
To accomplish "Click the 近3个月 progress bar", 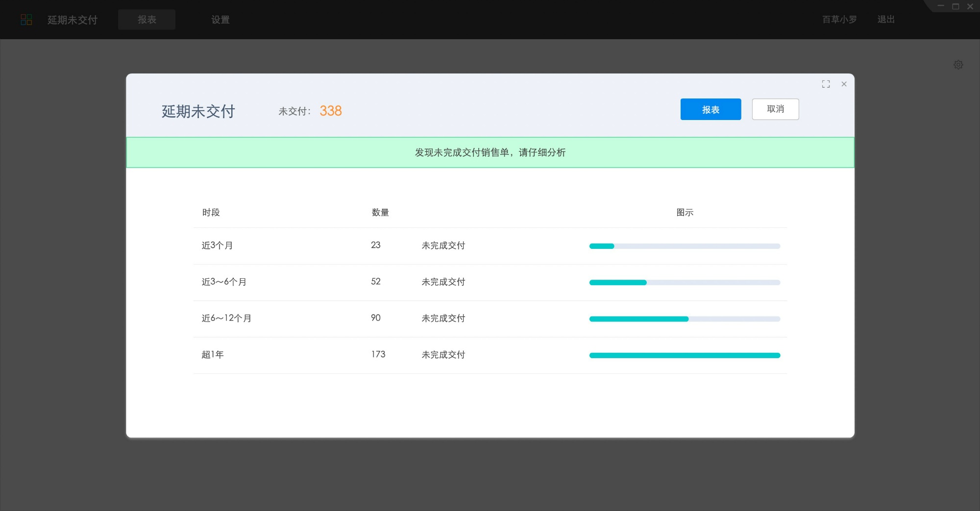I will [x=685, y=246].
